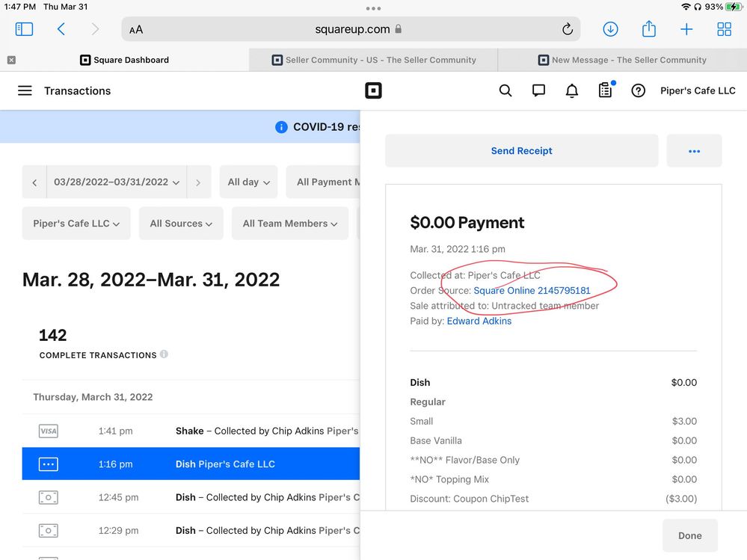Go to next date range arrow
Image resolution: width=747 pixels, height=560 pixels.
click(198, 182)
